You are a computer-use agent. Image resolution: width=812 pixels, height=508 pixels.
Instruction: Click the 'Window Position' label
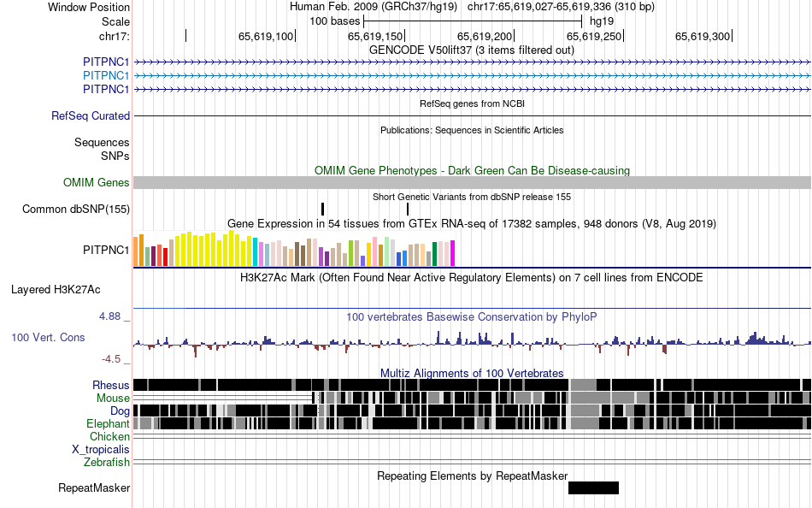89,7
